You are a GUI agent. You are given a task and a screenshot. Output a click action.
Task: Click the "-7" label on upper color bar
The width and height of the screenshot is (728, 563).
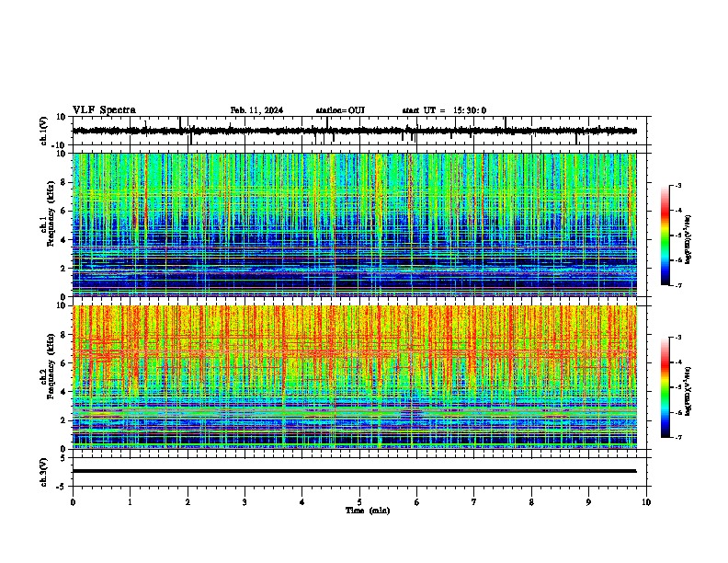[x=678, y=286]
